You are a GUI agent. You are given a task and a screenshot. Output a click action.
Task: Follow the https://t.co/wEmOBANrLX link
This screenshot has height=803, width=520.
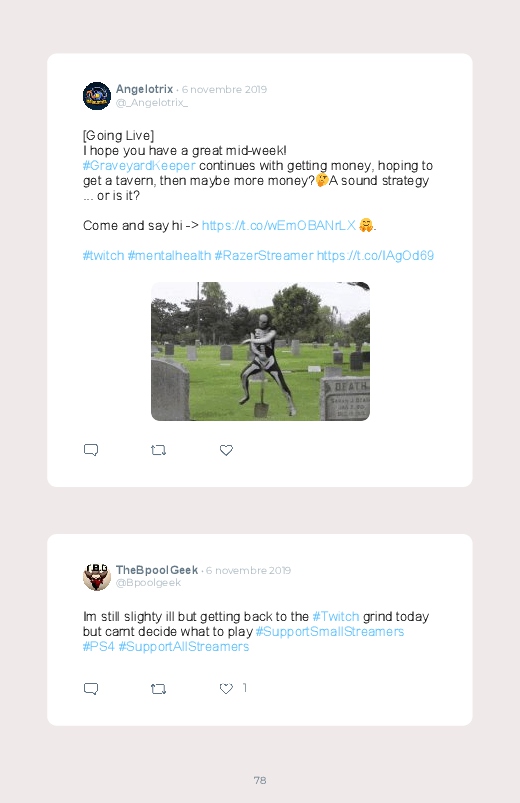[x=279, y=225]
